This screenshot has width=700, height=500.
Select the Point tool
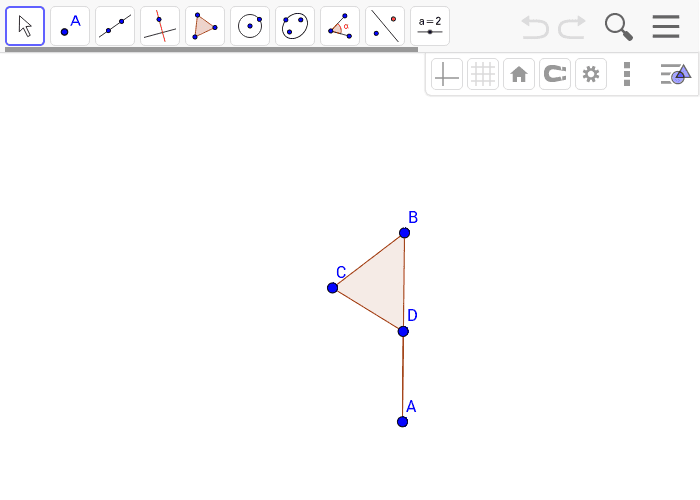[x=70, y=26]
